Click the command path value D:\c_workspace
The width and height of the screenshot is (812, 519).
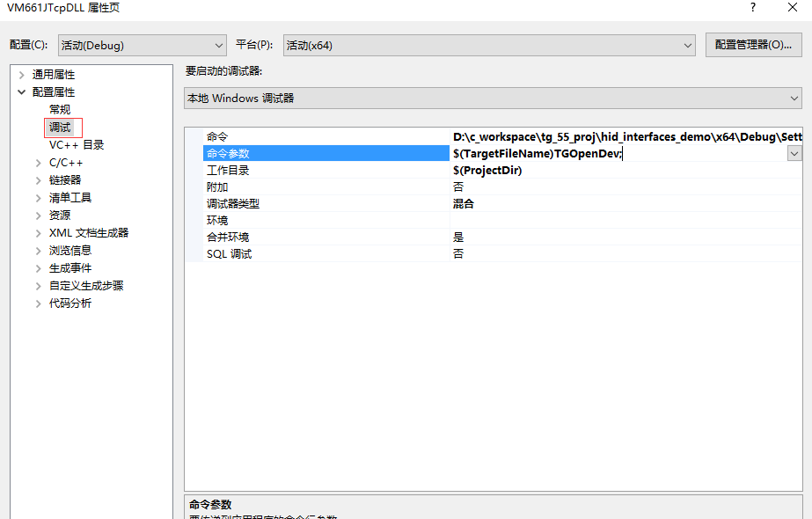(626, 136)
